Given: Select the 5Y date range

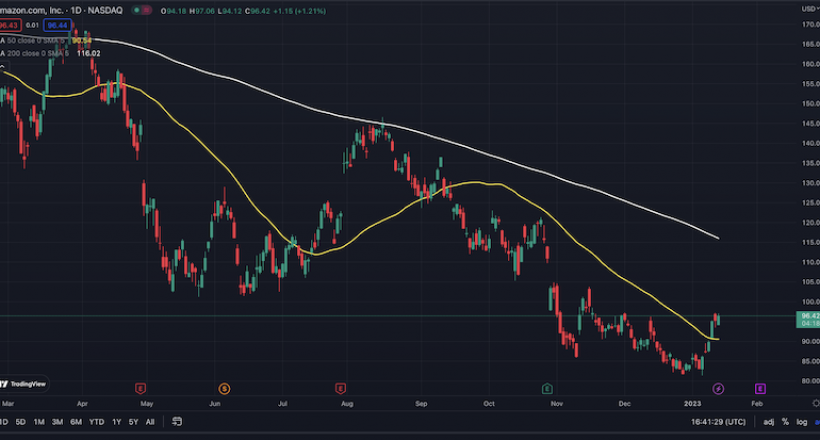Looking at the screenshot, I should coord(133,422).
